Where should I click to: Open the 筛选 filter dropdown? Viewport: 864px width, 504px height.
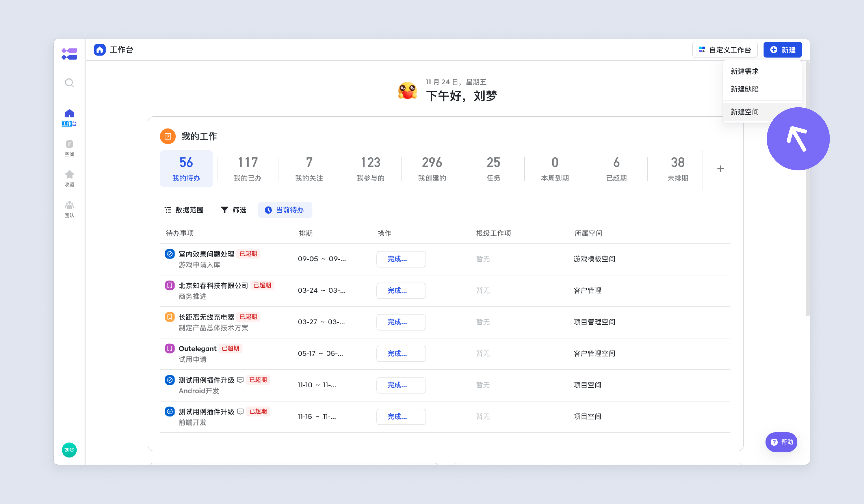pyautogui.click(x=233, y=210)
